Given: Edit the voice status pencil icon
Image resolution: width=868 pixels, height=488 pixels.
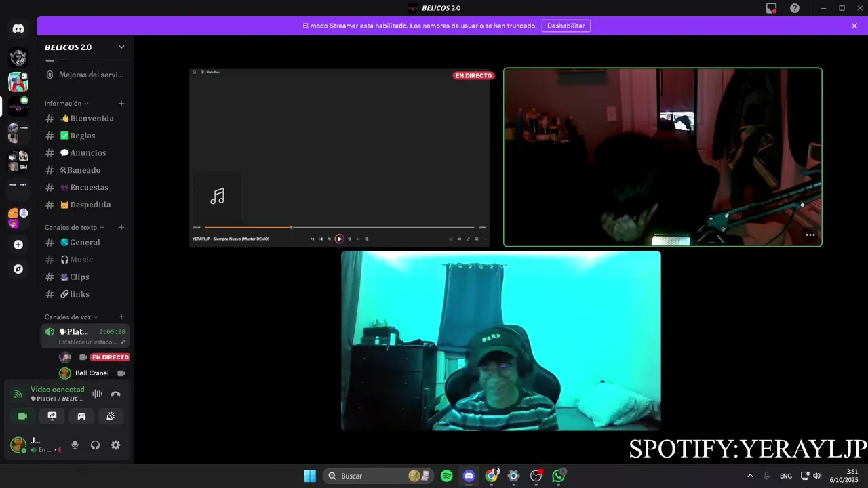Looking at the screenshot, I should 123,342.
